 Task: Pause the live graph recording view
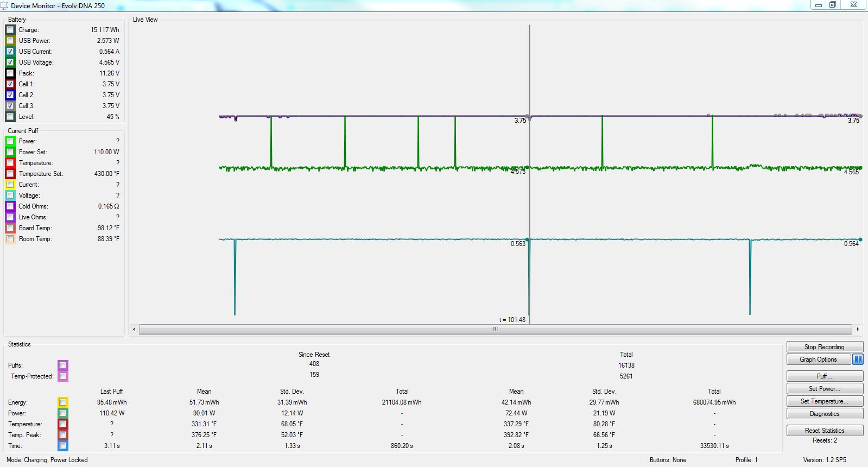[858, 359]
